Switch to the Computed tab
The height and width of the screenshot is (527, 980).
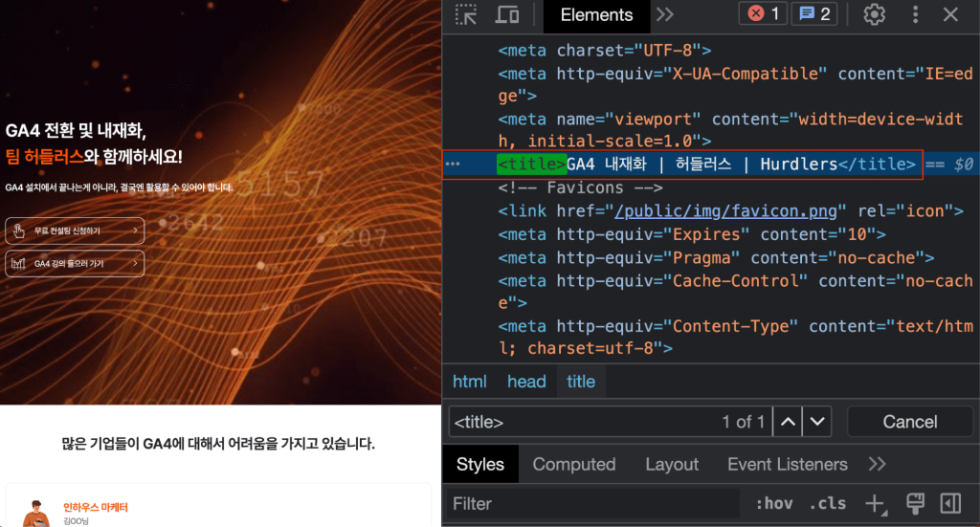tap(574, 464)
